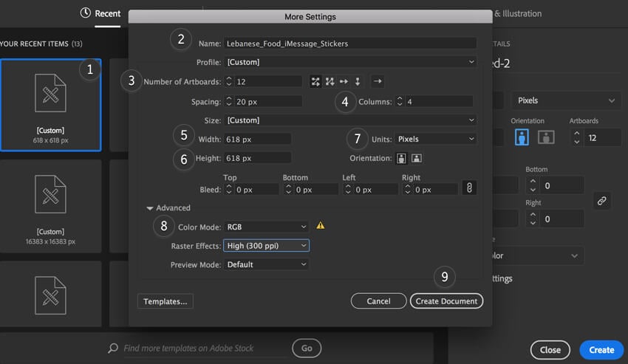Click the Right bleed field in dialog
The height and width of the screenshot is (364, 628).
tap(435, 190)
